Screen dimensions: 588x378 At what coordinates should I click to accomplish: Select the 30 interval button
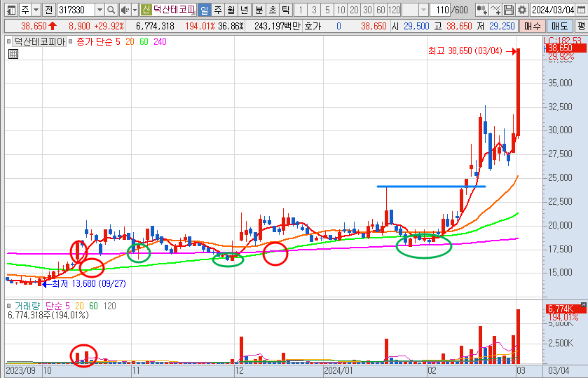tap(367, 10)
